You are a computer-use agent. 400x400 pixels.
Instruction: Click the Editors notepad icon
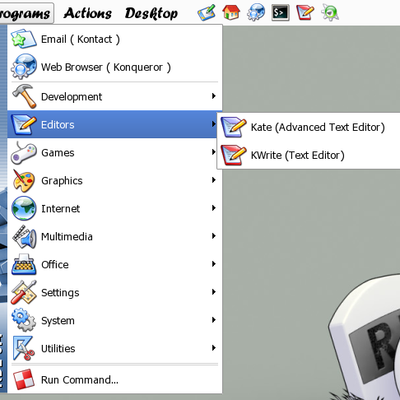pos(23,124)
